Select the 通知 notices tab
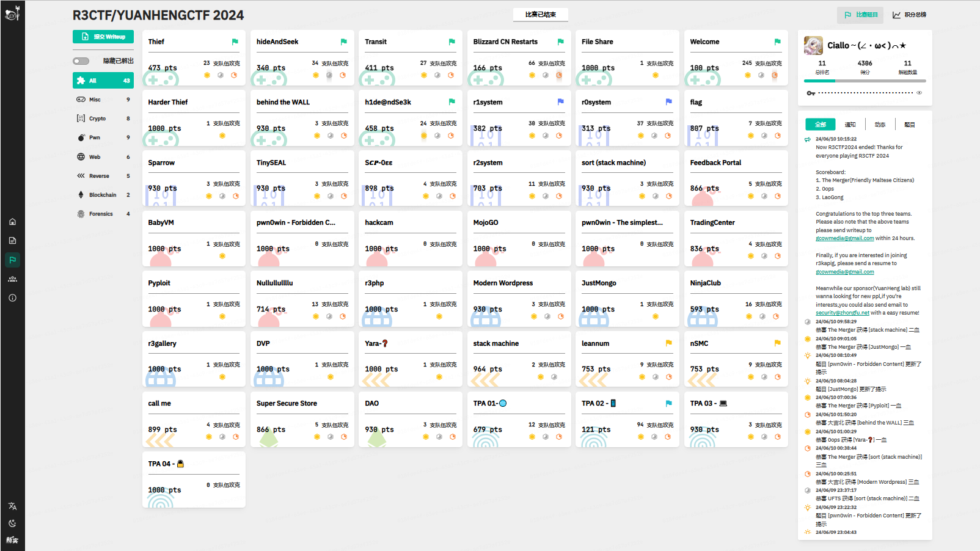The height and width of the screenshot is (551, 980). coord(850,125)
